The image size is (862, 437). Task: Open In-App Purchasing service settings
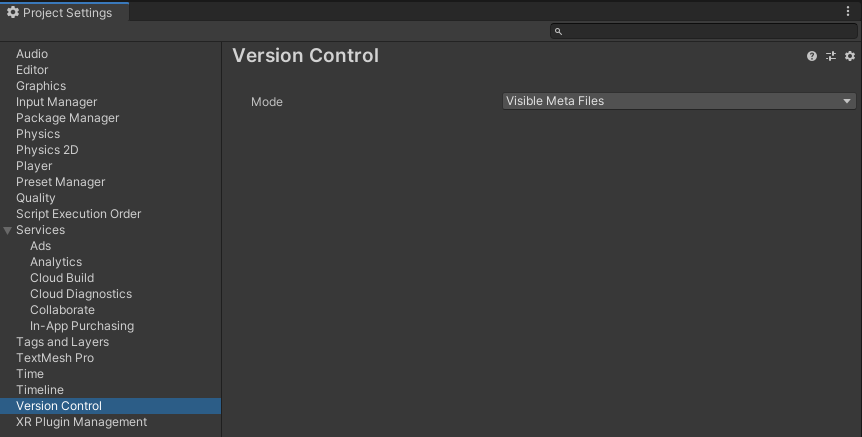[82, 326]
